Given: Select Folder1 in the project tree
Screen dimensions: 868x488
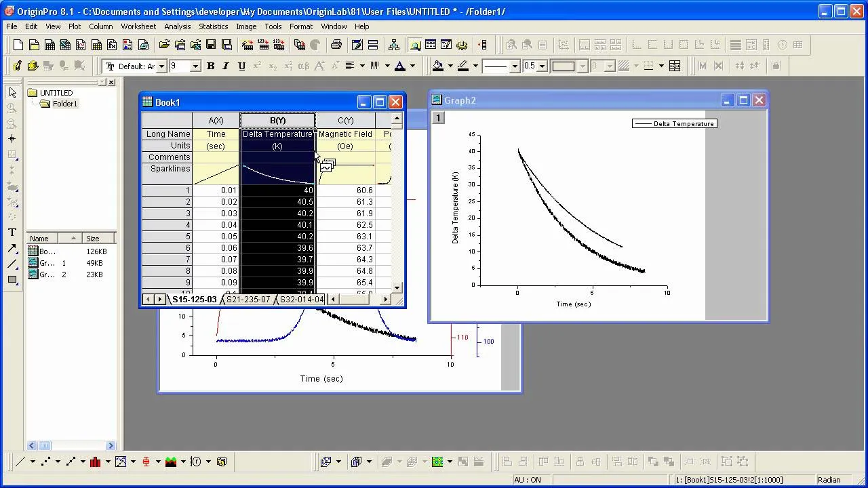Looking at the screenshot, I should tap(65, 104).
